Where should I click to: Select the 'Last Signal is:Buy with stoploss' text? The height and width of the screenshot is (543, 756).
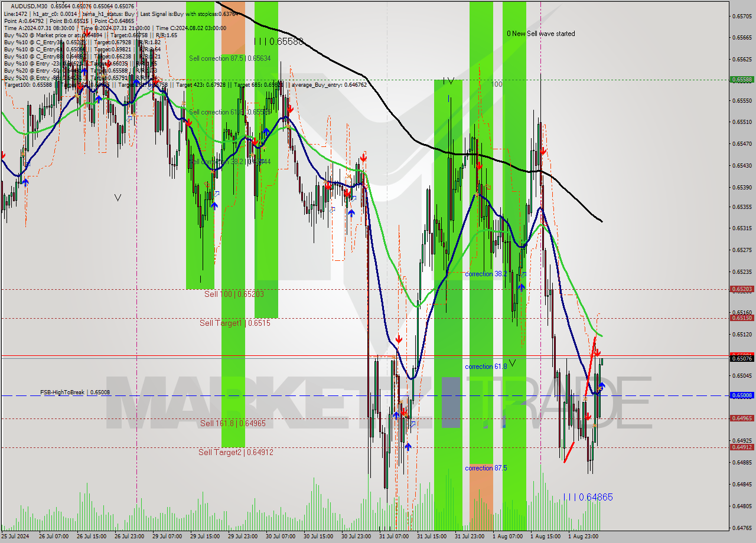(x=177, y=14)
